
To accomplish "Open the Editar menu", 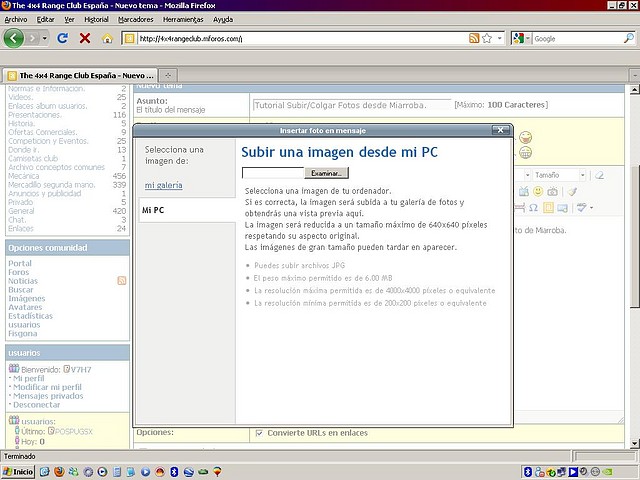I will point(45,19).
